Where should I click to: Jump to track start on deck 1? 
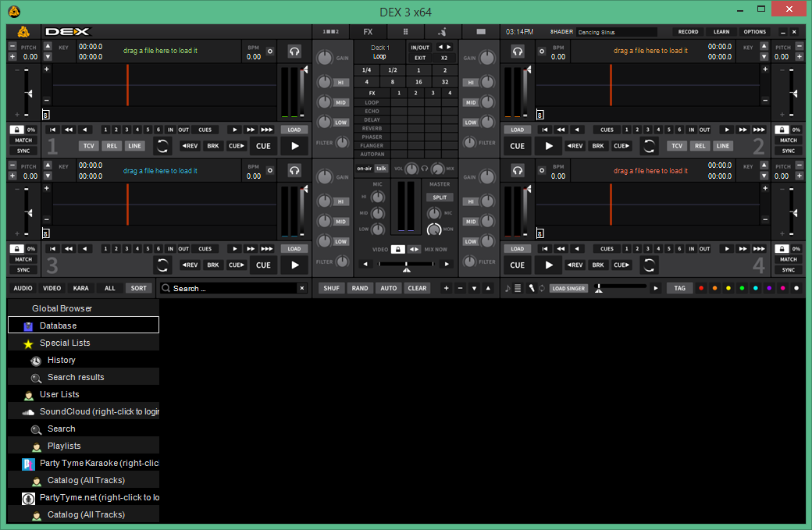click(x=53, y=130)
